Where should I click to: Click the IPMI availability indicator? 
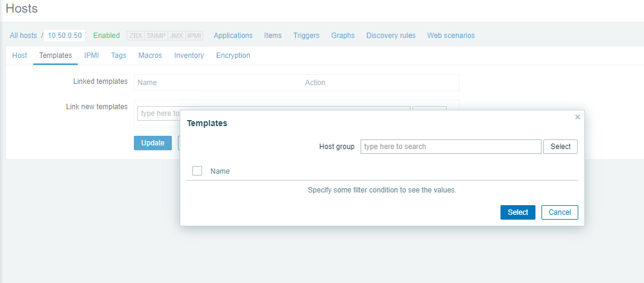click(194, 36)
